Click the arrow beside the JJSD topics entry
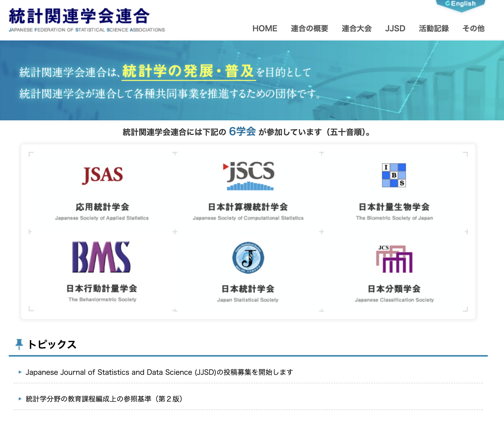The image size is (504, 428). [x=20, y=372]
